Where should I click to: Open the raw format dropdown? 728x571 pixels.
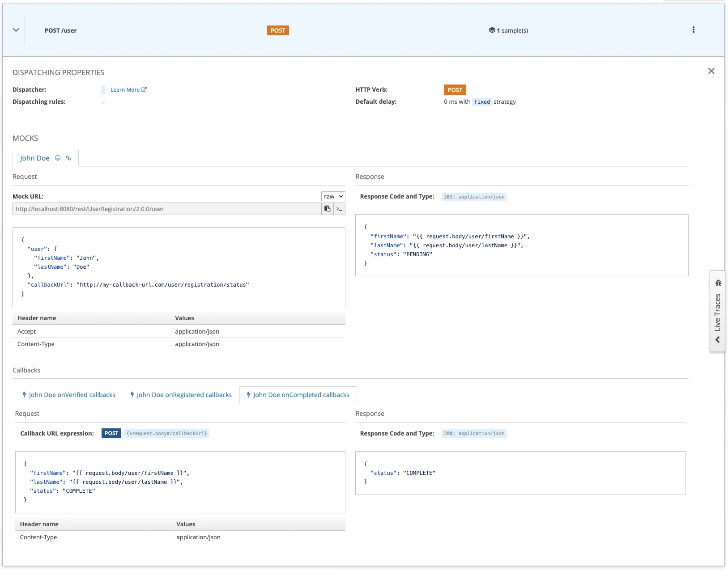[x=333, y=196]
